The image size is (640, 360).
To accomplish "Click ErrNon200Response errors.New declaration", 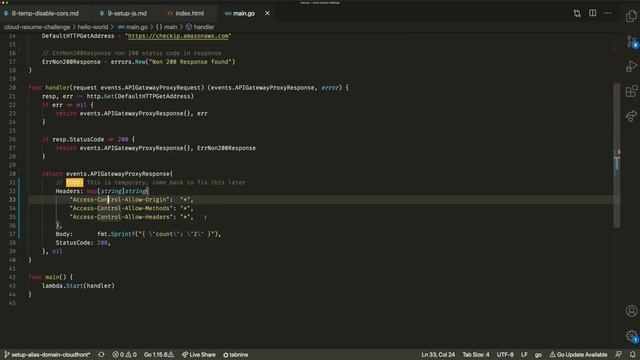I will (x=138, y=62).
